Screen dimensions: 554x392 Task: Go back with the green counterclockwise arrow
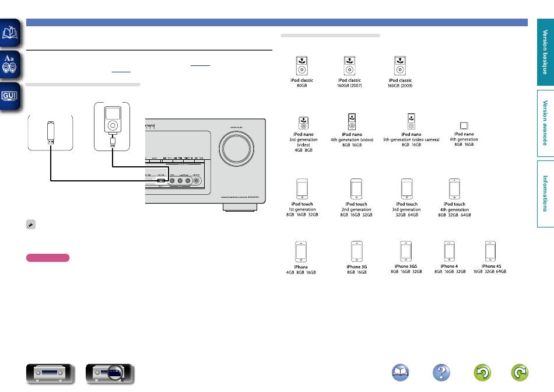482,373
